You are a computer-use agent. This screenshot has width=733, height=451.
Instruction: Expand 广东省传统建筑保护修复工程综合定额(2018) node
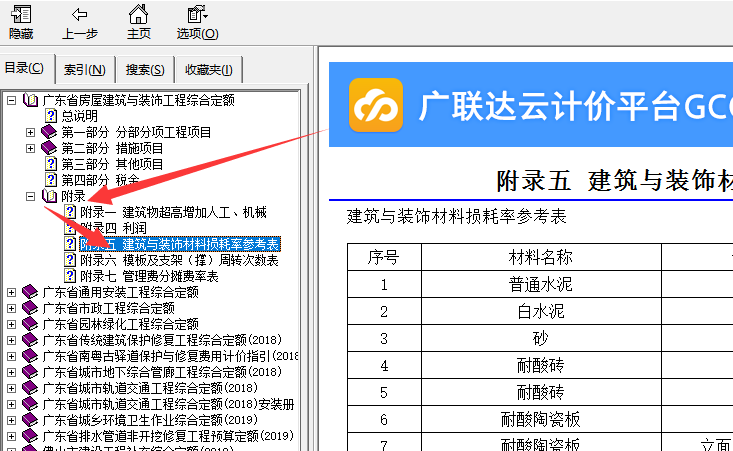(12, 340)
